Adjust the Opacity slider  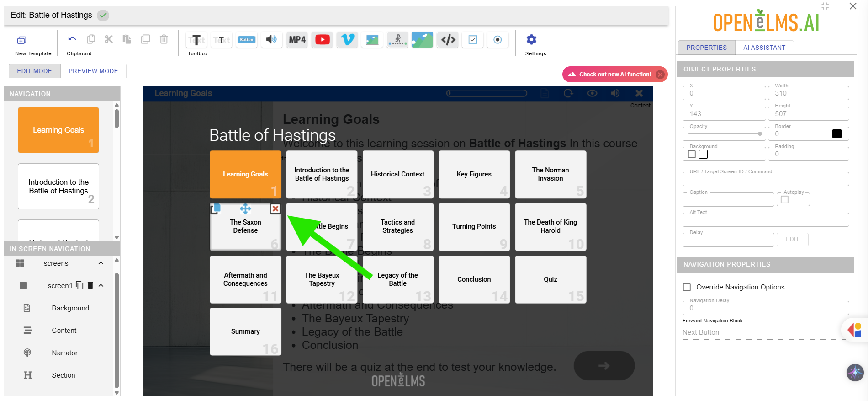[725, 134]
